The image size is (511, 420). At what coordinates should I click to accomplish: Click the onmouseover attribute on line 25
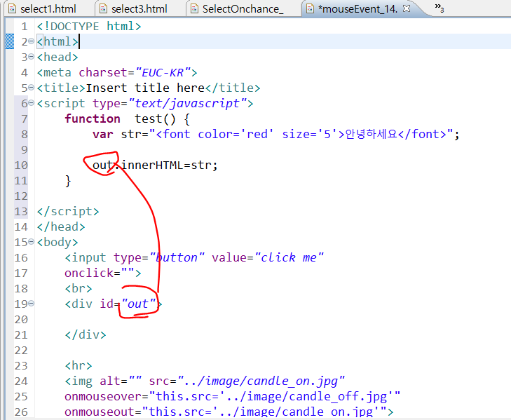pyautogui.click(x=232, y=397)
